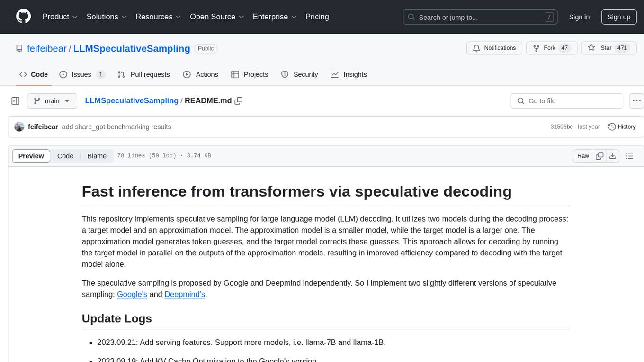The image size is (644, 362).
Task: Open commit 31506be
Action: pos(562,127)
